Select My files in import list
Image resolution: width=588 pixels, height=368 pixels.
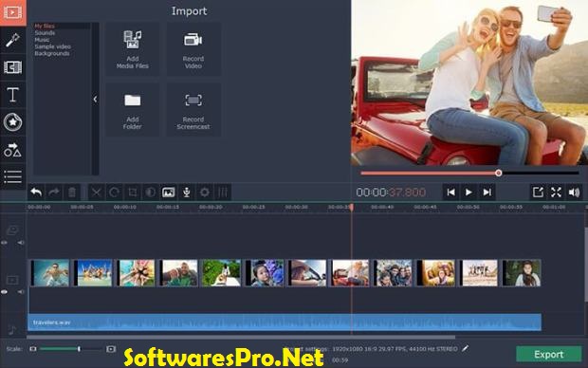(x=45, y=26)
